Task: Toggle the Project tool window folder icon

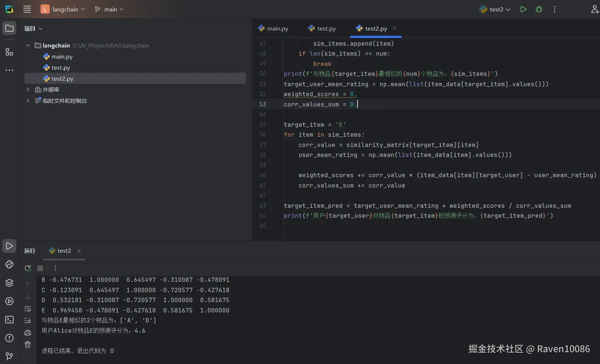Action: [9, 28]
